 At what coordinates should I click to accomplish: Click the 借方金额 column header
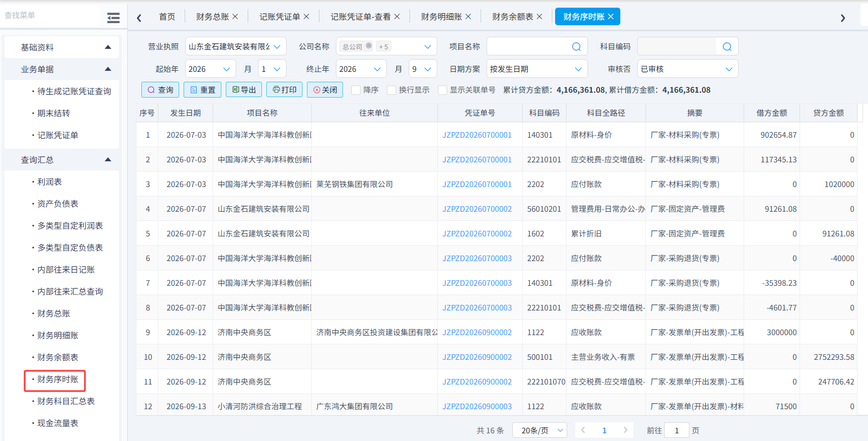tap(772, 113)
